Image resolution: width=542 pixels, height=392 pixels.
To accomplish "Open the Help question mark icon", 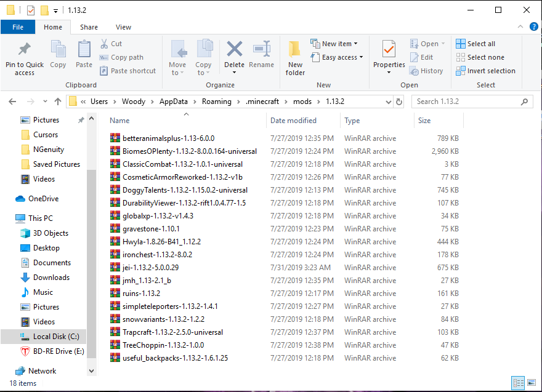I will 534,26.
